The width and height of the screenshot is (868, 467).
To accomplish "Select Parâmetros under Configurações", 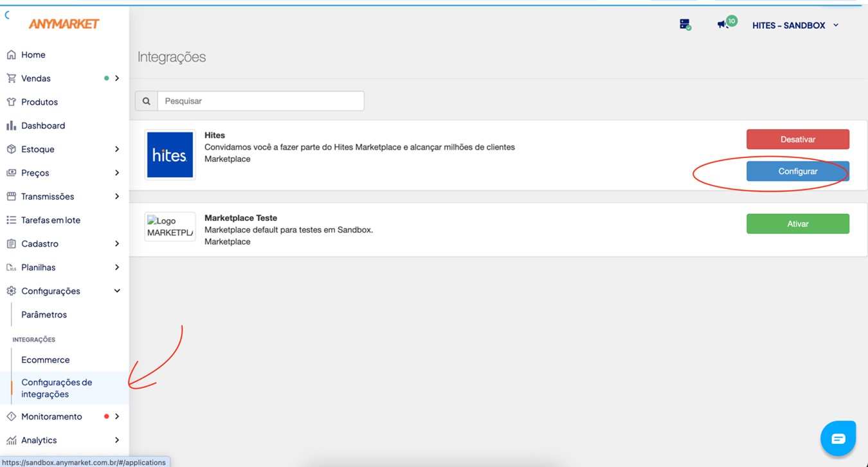I will 44,315.
